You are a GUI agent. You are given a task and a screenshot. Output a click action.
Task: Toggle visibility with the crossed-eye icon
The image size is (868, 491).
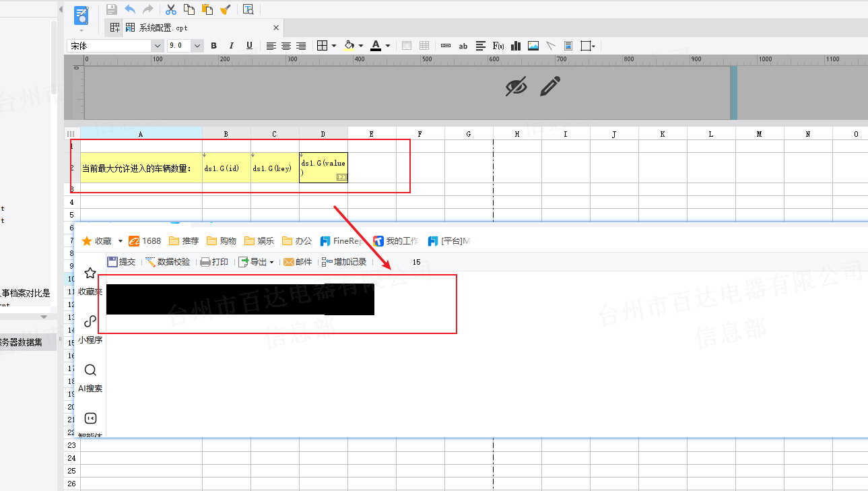516,86
